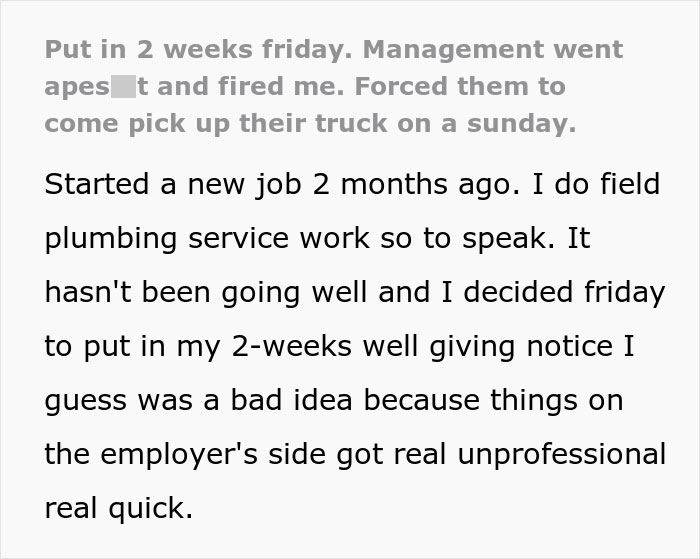Click the word 'Started' in body text
The height and width of the screenshot is (559, 700).
(x=91, y=185)
